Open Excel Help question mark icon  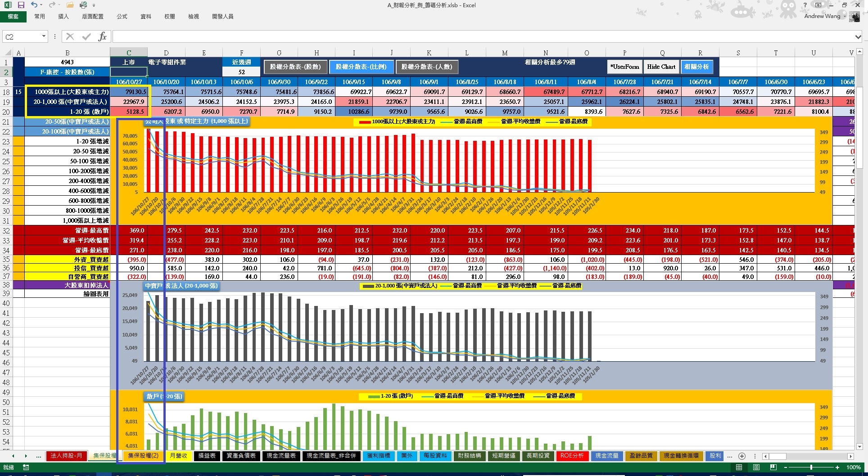805,5
